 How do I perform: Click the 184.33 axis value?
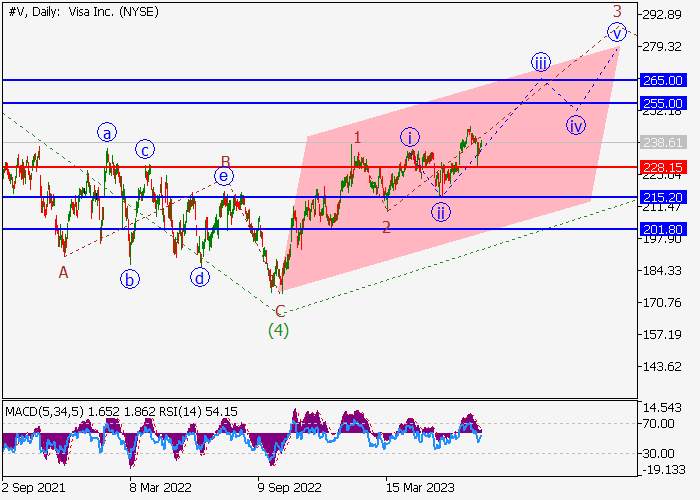tap(662, 271)
